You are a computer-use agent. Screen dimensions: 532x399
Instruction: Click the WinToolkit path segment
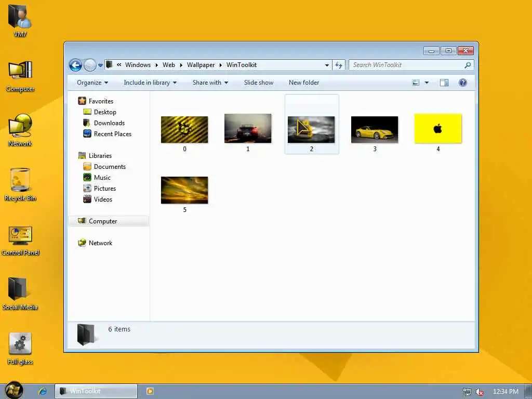(242, 65)
